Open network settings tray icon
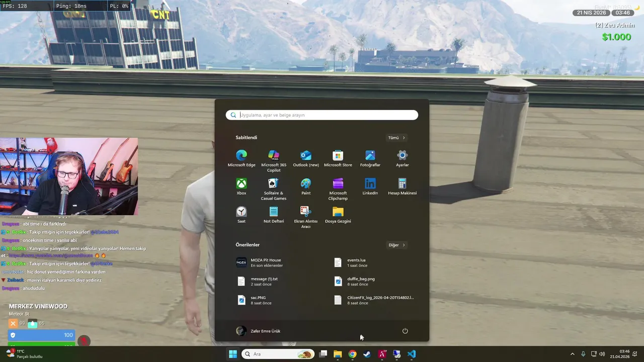644x362 pixels. tap(594, 354)
